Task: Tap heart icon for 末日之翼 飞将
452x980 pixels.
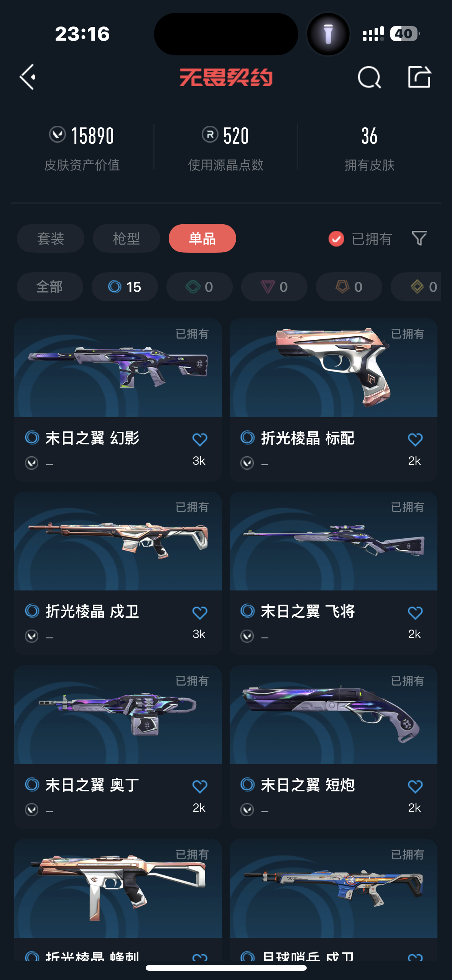Action: [x=415, y=613]
